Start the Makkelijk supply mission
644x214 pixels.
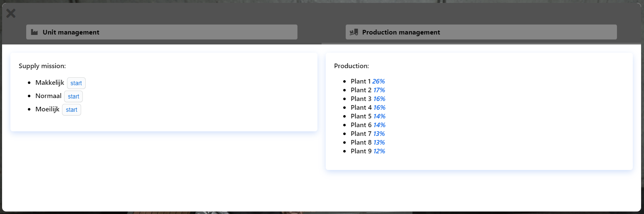76,83
